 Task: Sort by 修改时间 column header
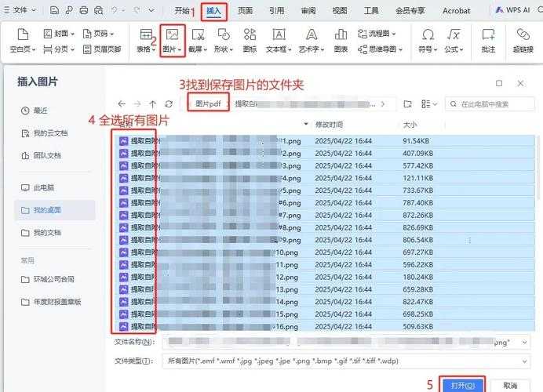tap(329, 125)
